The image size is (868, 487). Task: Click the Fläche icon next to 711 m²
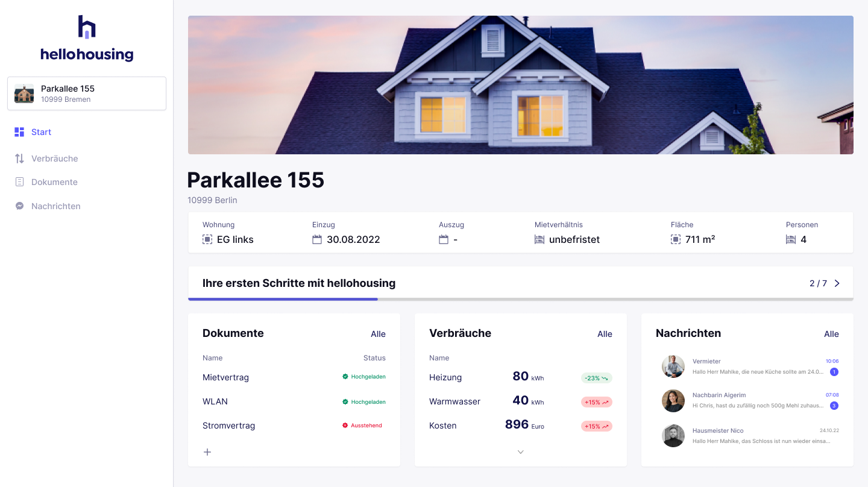coord(676,239)
